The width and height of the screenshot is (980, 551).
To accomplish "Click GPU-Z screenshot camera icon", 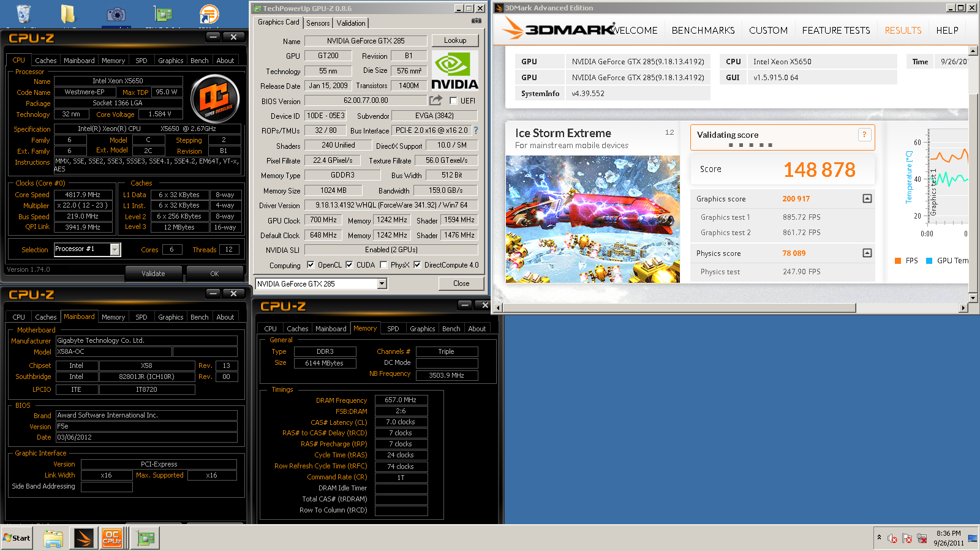I will pos(476,21).
